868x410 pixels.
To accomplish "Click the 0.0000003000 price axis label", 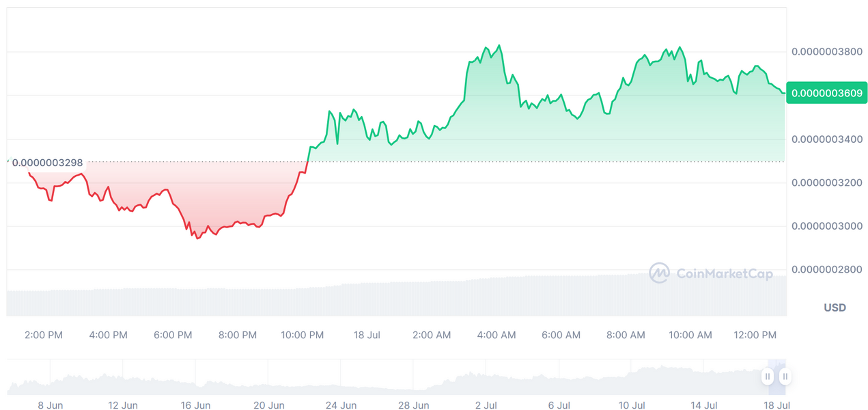I will pos(827,226).
